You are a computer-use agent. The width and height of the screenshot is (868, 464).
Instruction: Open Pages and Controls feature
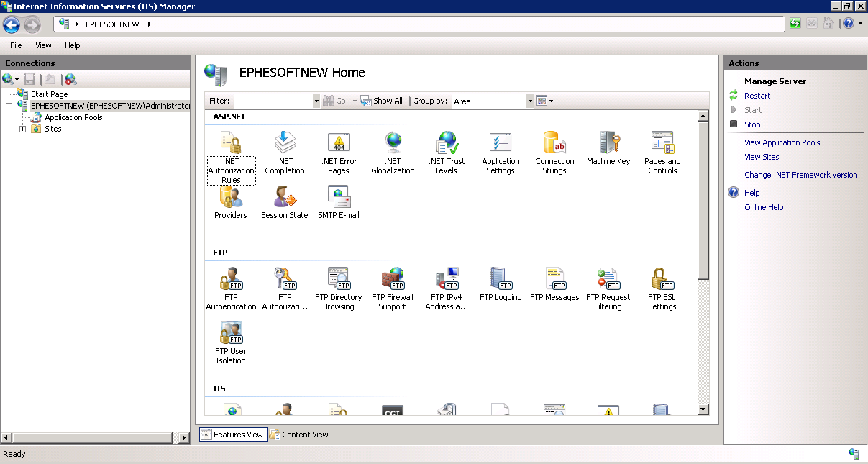(662, 153)
